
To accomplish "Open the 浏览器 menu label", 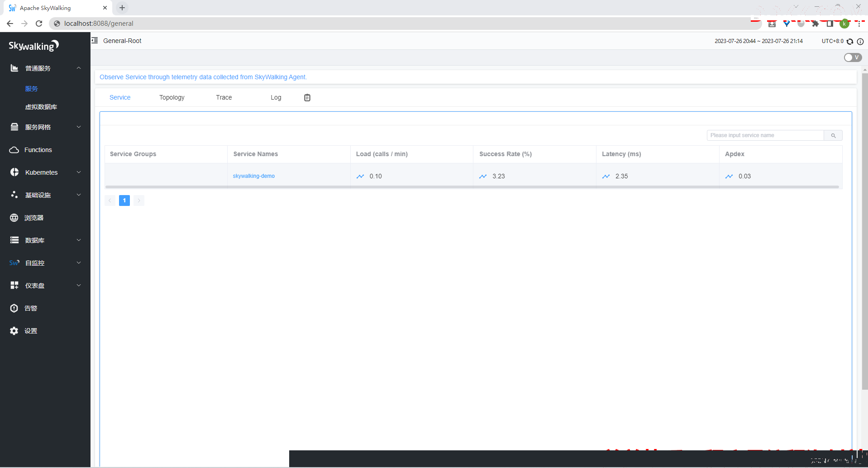I will click(x=34, y=218).
